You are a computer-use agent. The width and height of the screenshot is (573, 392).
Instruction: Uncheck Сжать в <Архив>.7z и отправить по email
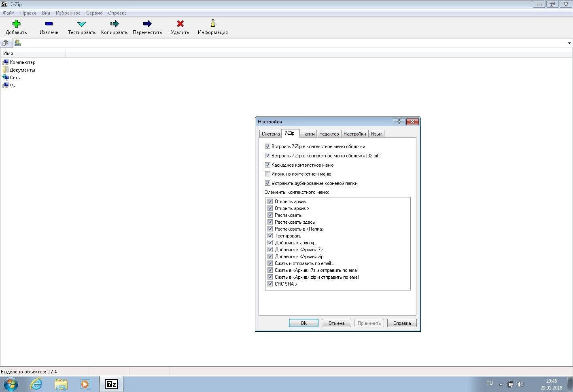pyautogui.click(x=270, y=270)
